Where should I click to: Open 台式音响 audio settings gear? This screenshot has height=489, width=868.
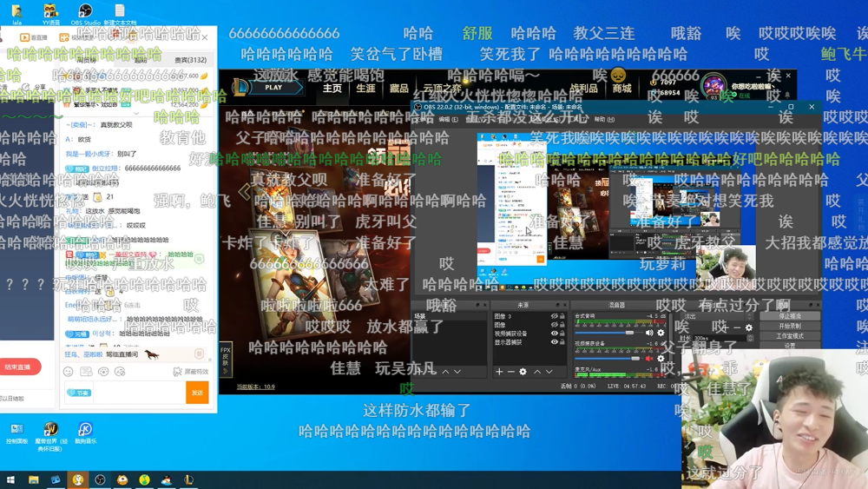pyautogui.click(x=661, y=333)
